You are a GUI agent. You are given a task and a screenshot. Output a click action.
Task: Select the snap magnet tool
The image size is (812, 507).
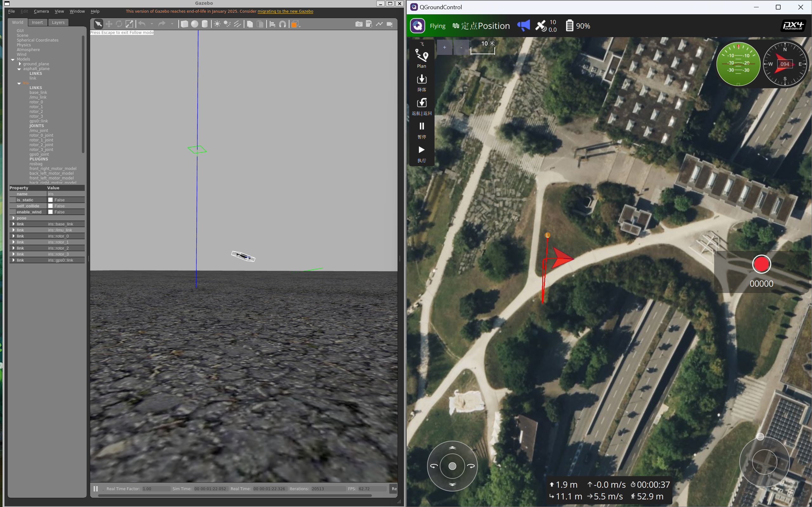point(282,24)
